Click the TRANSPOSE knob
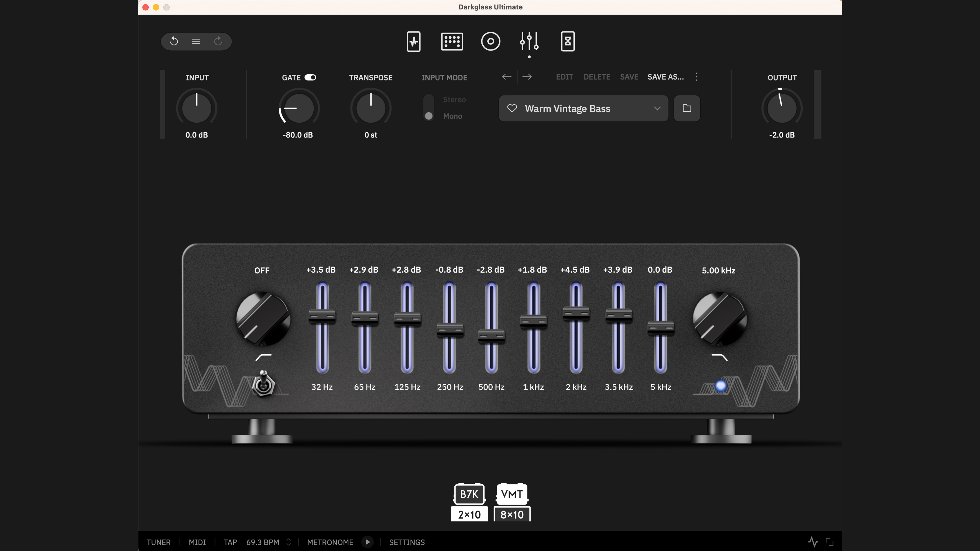The height and width of the screenshot is (551, 980). [371, 108]
